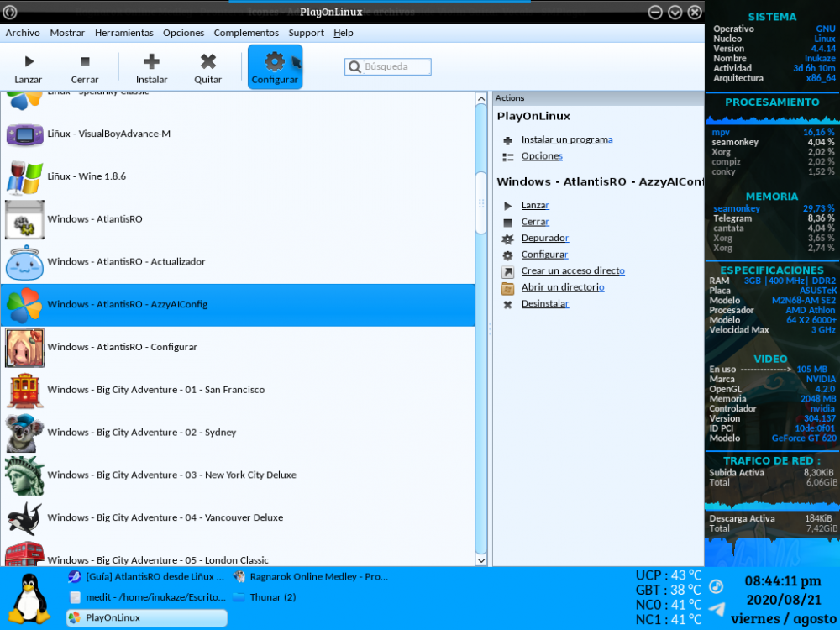
Task: Select the Wine 1.8.6 entry icon
Action: click(x=24, y=177)
